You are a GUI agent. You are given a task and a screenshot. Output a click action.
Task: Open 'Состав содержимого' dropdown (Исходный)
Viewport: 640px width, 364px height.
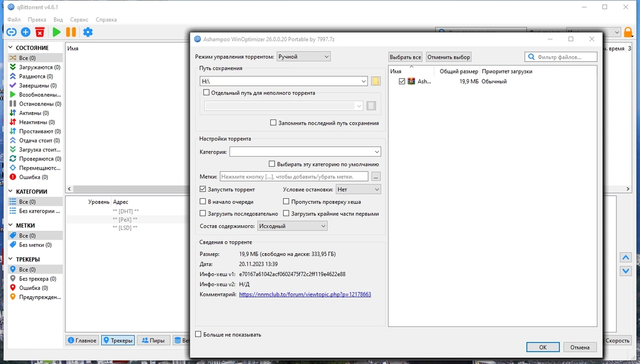point(292,226)
